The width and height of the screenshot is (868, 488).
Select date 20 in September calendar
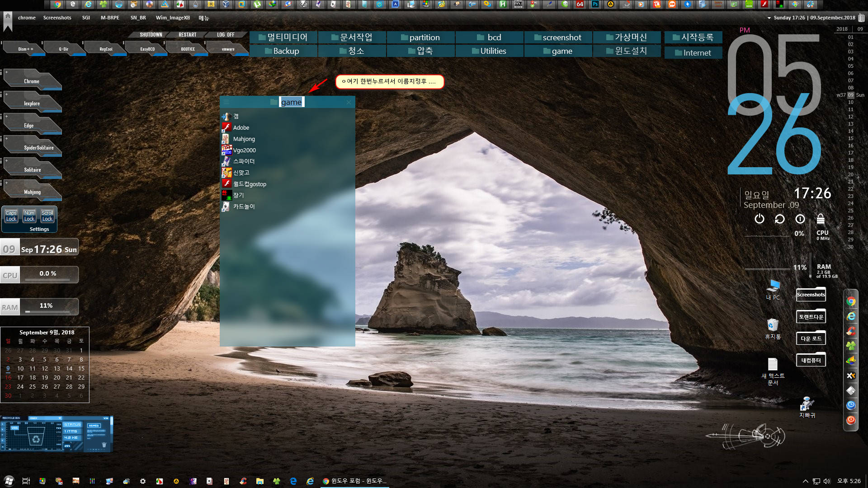pyautogui.click(x=57, y=377)
